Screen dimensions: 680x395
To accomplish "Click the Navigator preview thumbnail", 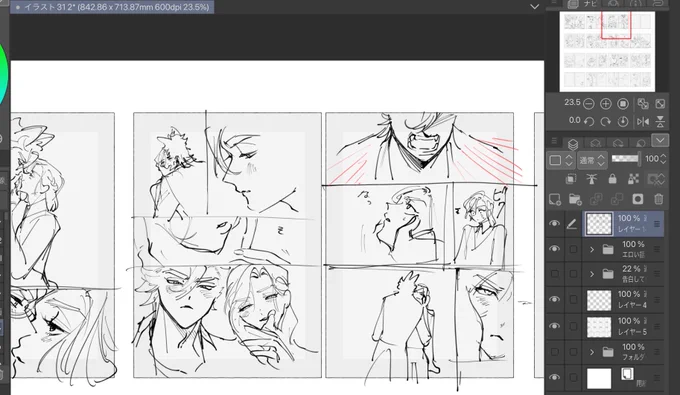I will click(607, 51).
